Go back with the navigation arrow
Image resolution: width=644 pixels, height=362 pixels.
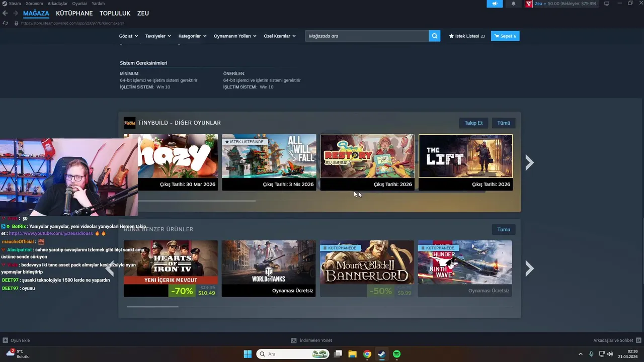(5, 13)
